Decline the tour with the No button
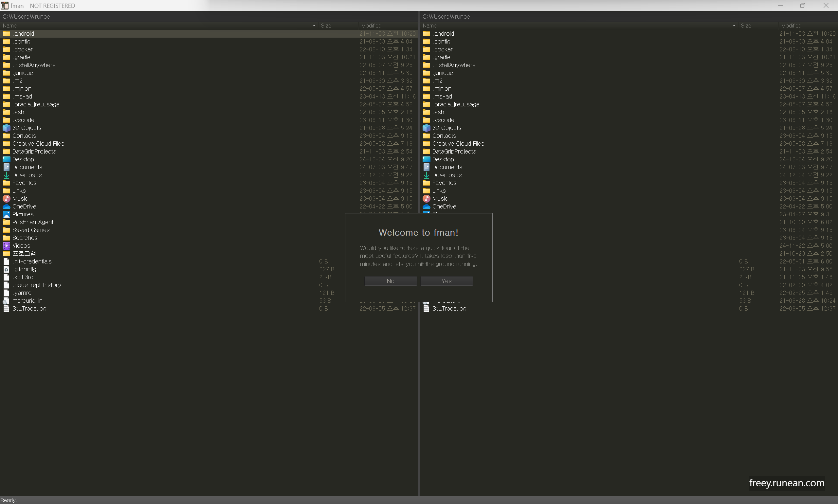 (390, 281)
